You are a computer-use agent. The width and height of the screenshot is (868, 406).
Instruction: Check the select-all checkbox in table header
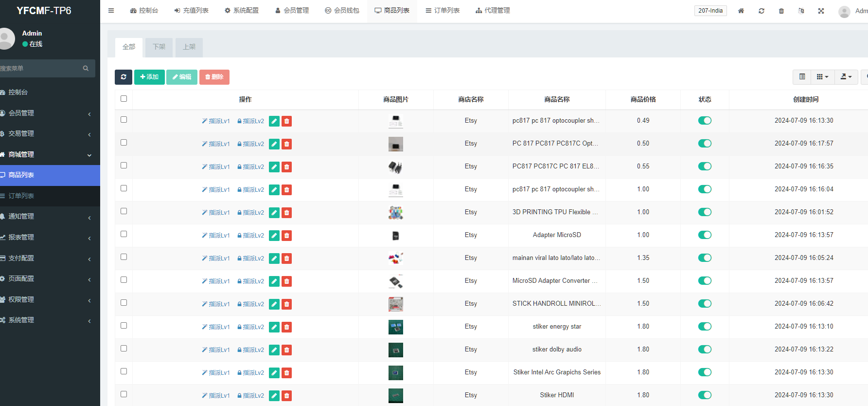[124, 99]
